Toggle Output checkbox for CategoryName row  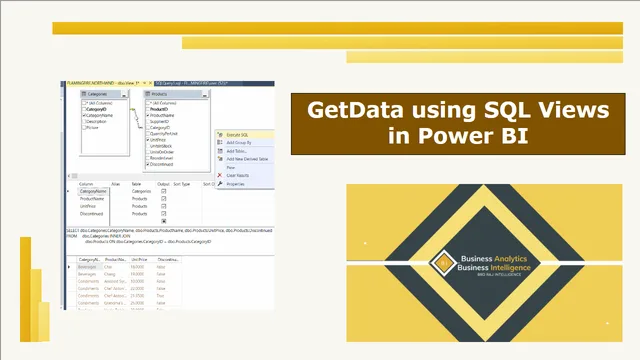point(164,191)
